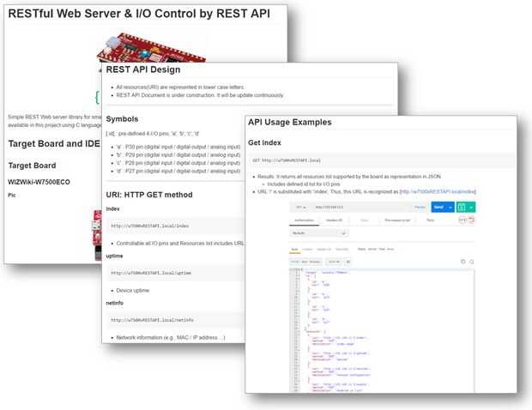Open the dropdown arrow beside the Send button
This screenshot has width=532, height=410.
click(450, 208)
